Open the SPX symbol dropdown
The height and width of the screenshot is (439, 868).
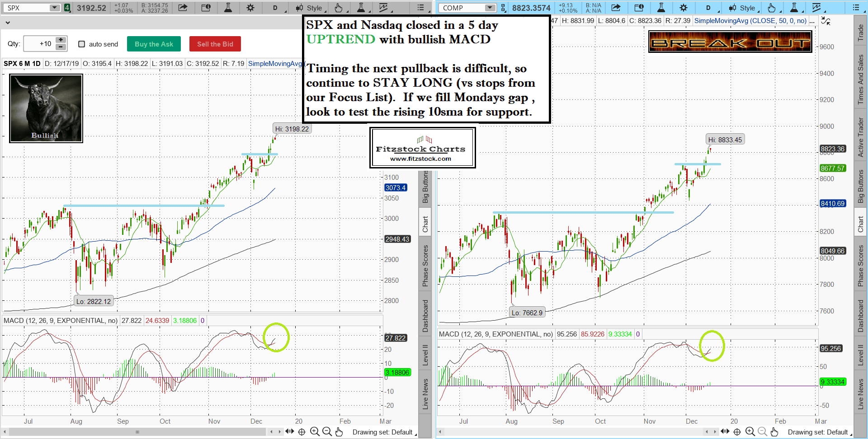pos(54,8)
